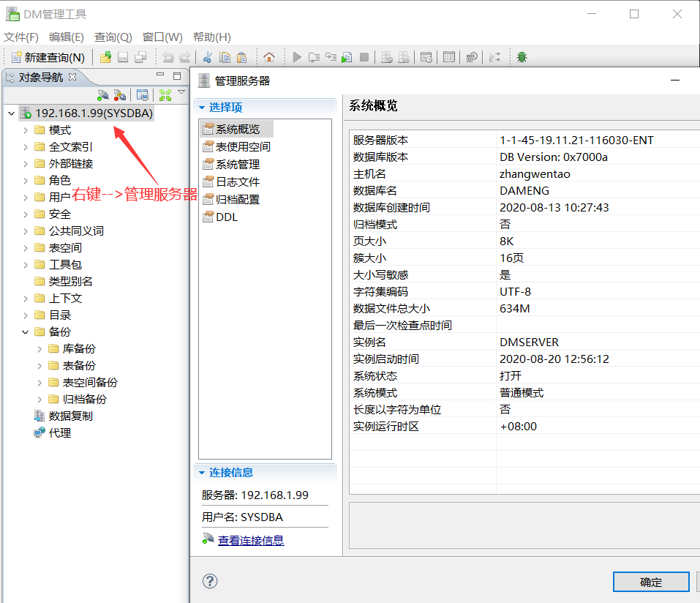
Task: Close the 对象导航 tab
Action: pos(72,77)
